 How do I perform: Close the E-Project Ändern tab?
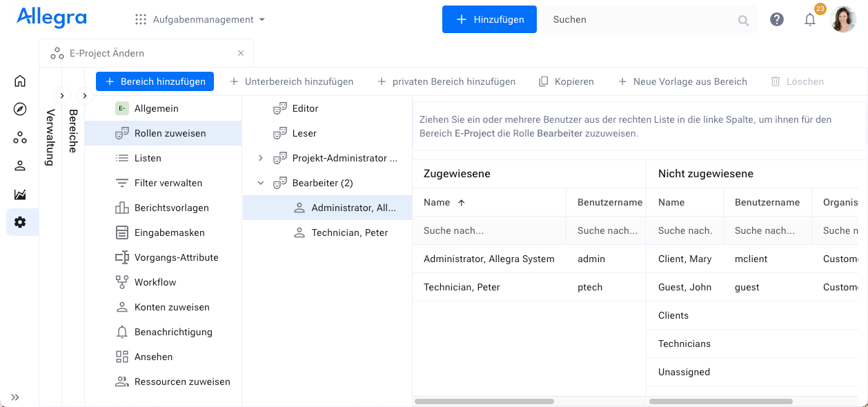coord(241,53)
